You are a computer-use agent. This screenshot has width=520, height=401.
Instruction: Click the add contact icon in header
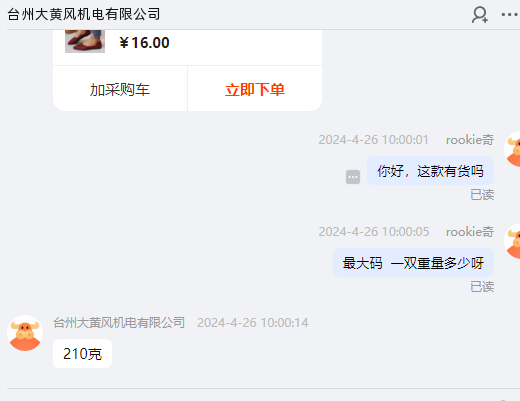click(x=480, y=15)
